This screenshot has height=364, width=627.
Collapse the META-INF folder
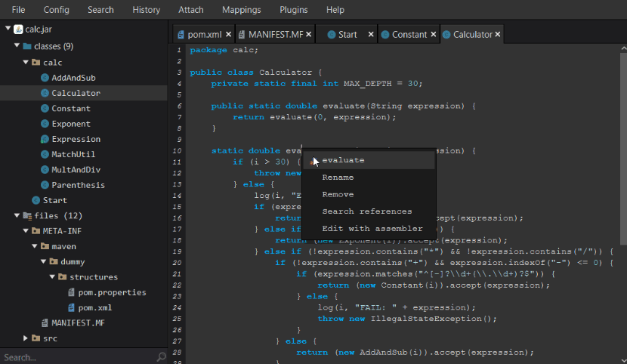pyautogui.click(x=26, y=231)
